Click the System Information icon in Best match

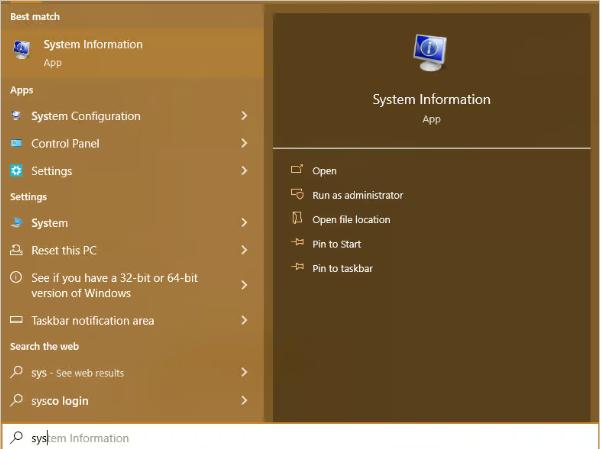click(22, 50)
